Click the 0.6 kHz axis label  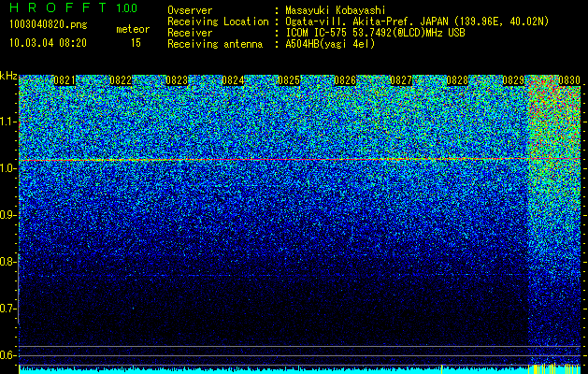tap(8, 355)
